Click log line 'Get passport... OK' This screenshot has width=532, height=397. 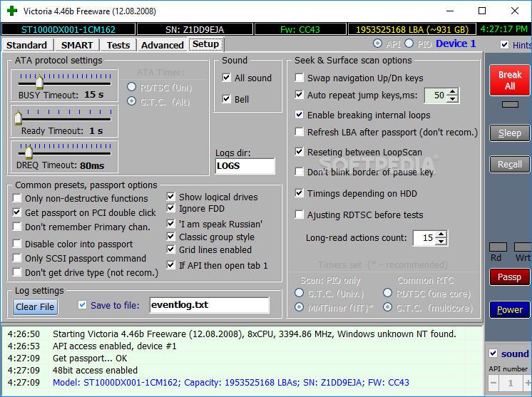tap(90, 359)
